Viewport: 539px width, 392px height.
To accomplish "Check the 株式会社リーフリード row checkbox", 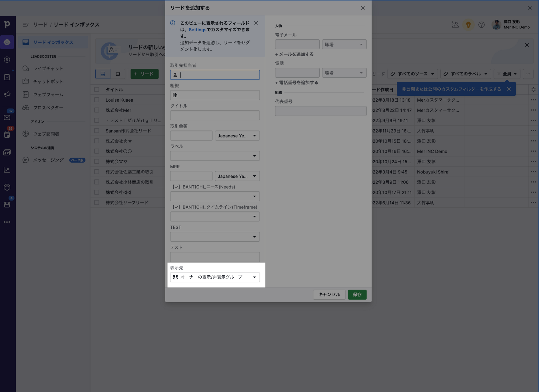I will tap(97, 202).
